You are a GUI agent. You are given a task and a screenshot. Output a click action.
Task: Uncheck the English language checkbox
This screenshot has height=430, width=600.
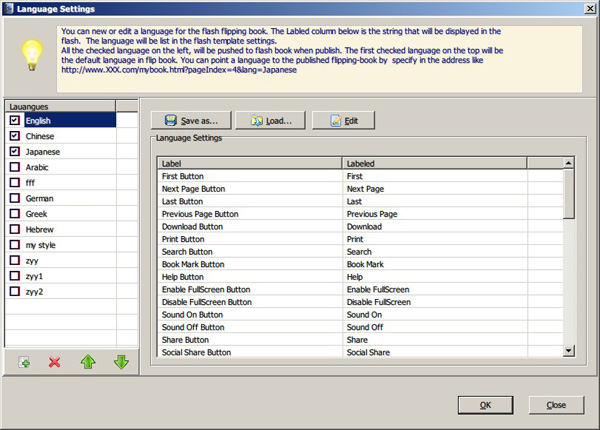coord(15,121)
